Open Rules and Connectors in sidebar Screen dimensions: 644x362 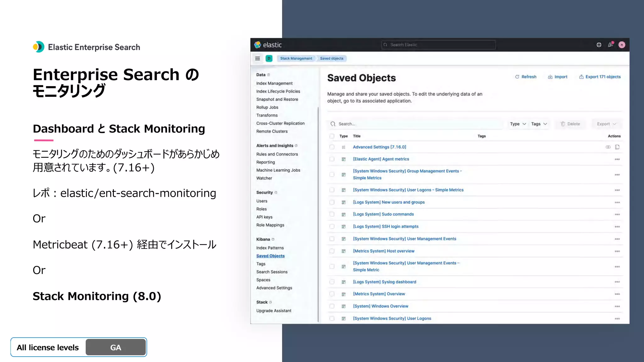coord(277,154)
